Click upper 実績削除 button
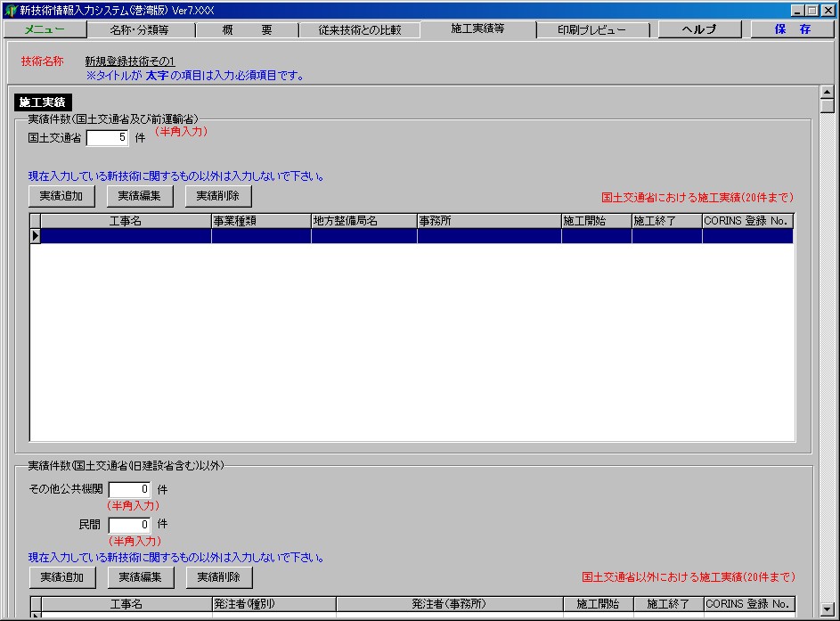Image resolution: width=840 pixels, height=621 pixels. tap(218, 196)
